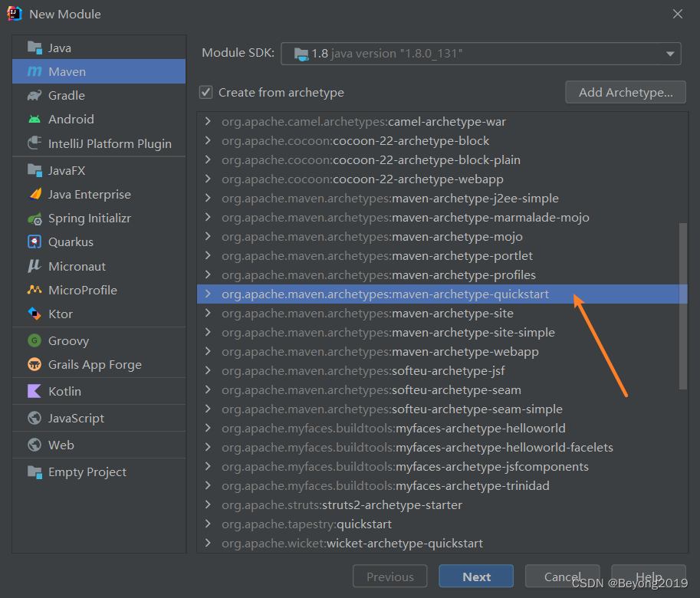Viewport: 700px width, 598px height.
Task: Expand cocoon-22-archetype-block-plain node
Action: (x=208, y=159)
